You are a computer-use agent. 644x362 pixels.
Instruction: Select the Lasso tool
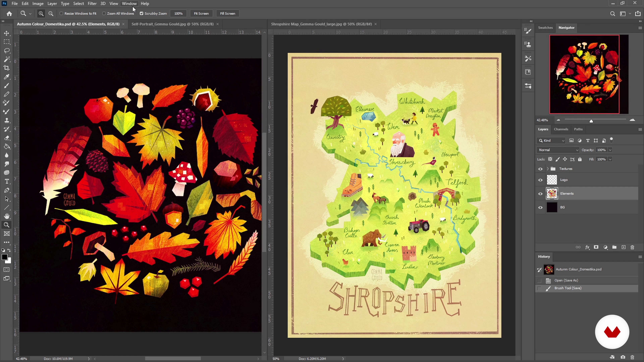[7, 51]
